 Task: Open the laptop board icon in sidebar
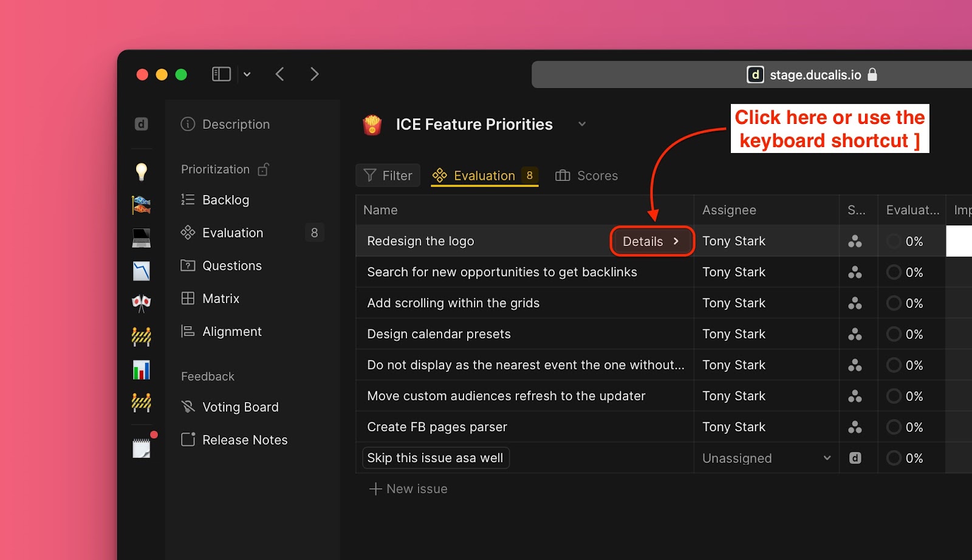[141, 237]
